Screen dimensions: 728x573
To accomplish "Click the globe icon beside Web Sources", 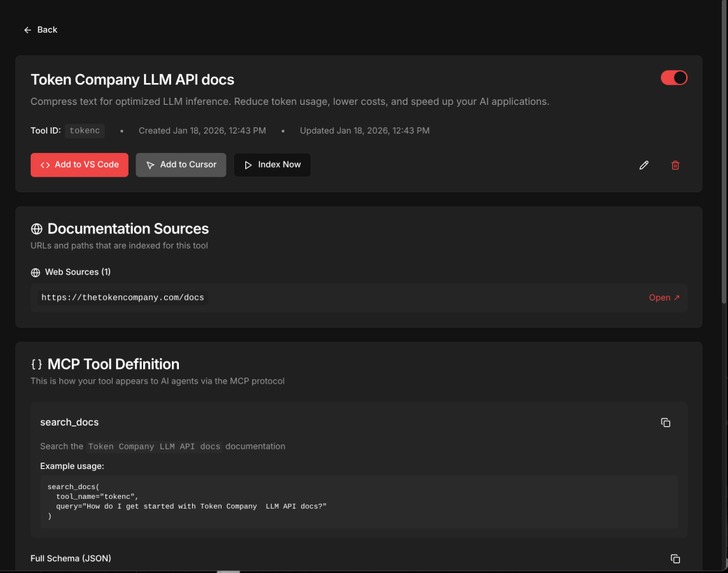I will [x=35, y=273].
